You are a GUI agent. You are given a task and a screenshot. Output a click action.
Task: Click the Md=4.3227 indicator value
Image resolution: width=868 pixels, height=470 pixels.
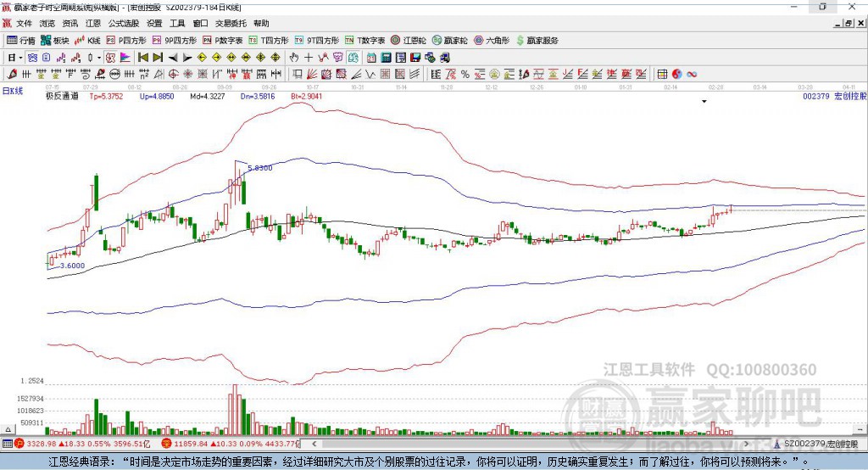[x=208, y=97]
